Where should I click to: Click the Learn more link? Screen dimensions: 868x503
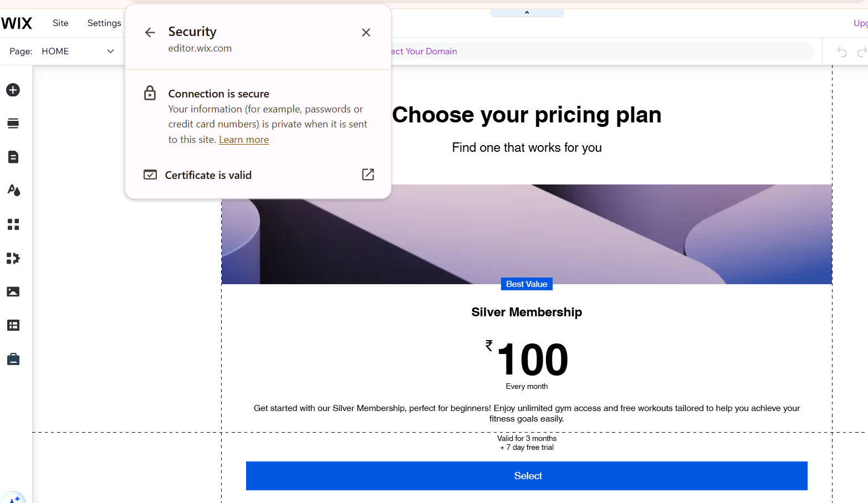pos(244,140)
